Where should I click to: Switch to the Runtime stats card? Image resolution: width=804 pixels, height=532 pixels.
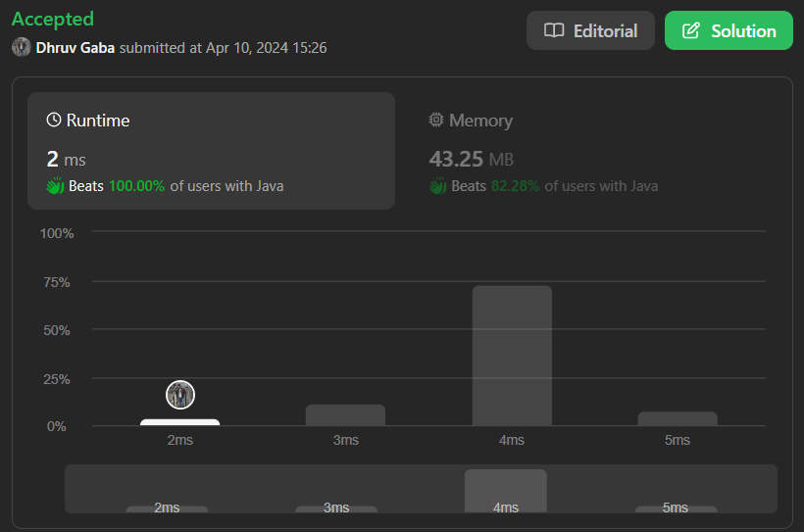pos(211,151)
